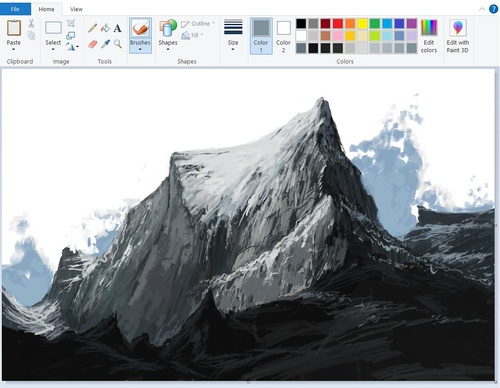Select the Eraser tool
The height and width of the screenshot is (388, 500).
[93, 44]
